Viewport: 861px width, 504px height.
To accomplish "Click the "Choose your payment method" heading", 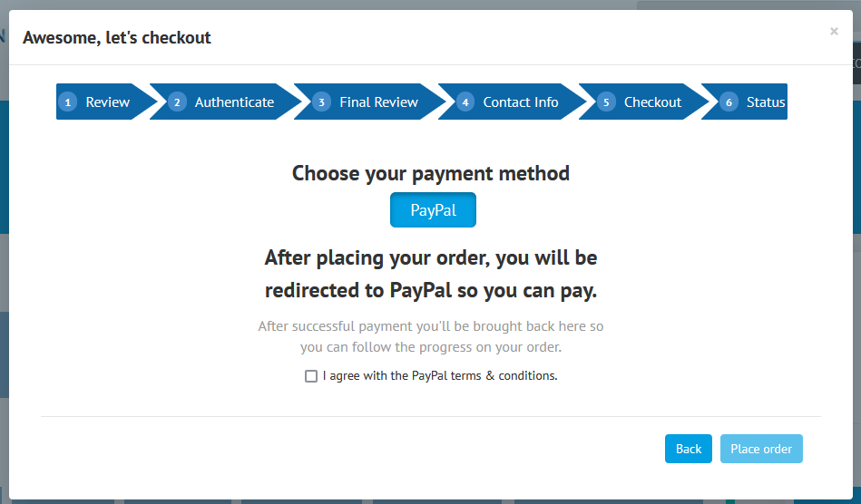I will 431,173.
